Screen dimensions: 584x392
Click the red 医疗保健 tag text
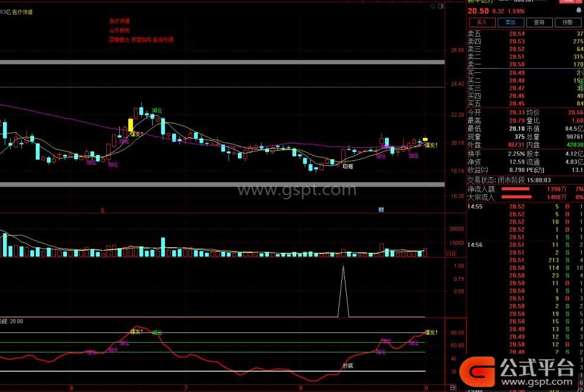pyautogui.click(x=120, y=21)
